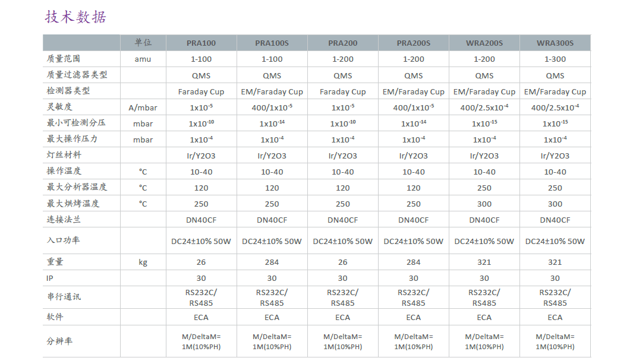Select the 分辨率 row label
Viewport: 633px width, 364px height.
click(x=59, y=341)
